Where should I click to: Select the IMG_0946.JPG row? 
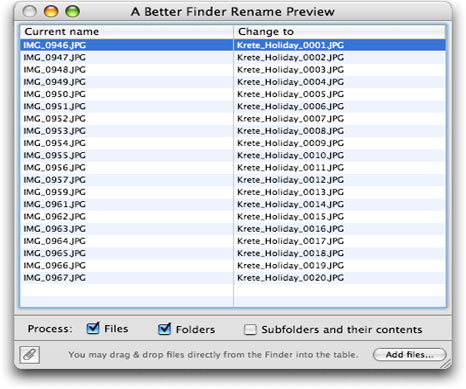233,45
